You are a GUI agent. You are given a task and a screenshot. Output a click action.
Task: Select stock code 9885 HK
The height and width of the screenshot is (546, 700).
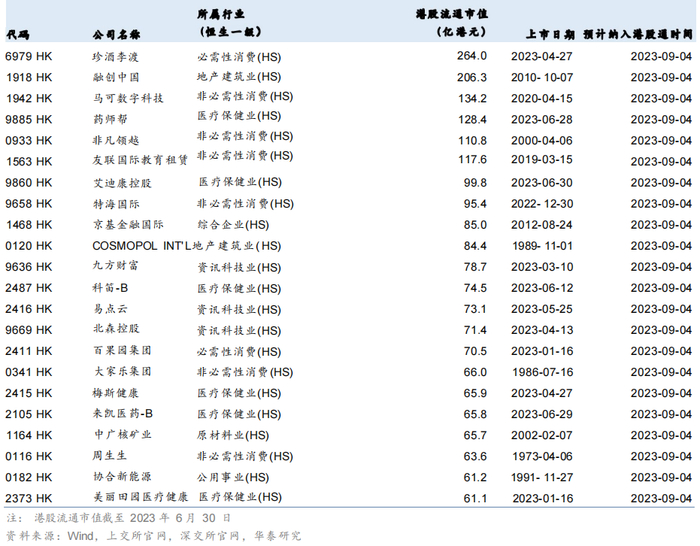[x=29, y=119]
